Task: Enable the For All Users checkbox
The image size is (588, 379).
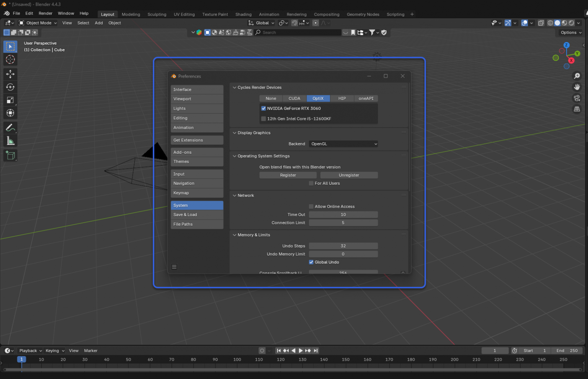Action: coord(311,183)
